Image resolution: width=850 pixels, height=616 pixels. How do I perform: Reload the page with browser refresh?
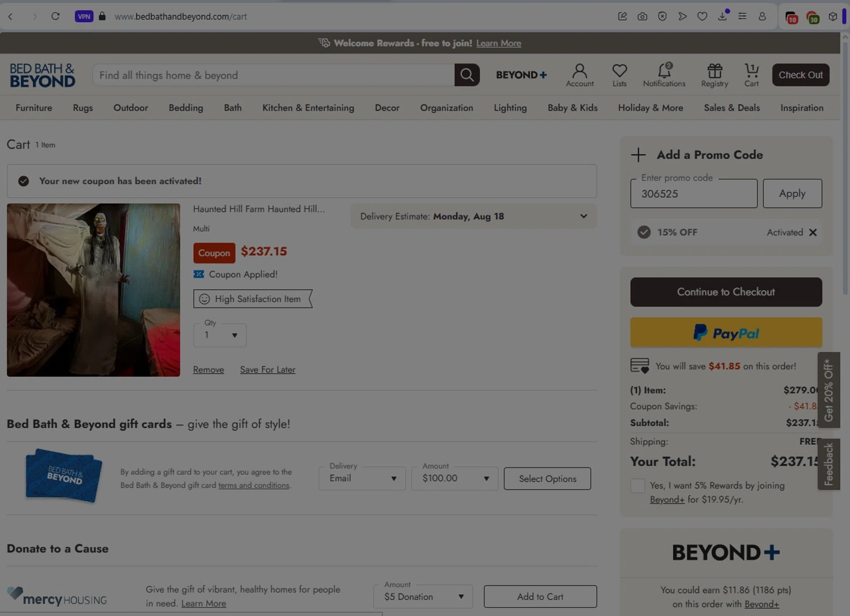pyautogui.click(x=55, y=16)
